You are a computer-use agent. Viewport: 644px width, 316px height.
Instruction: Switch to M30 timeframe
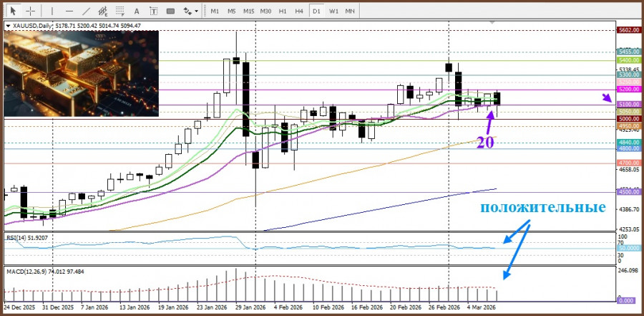265,11
